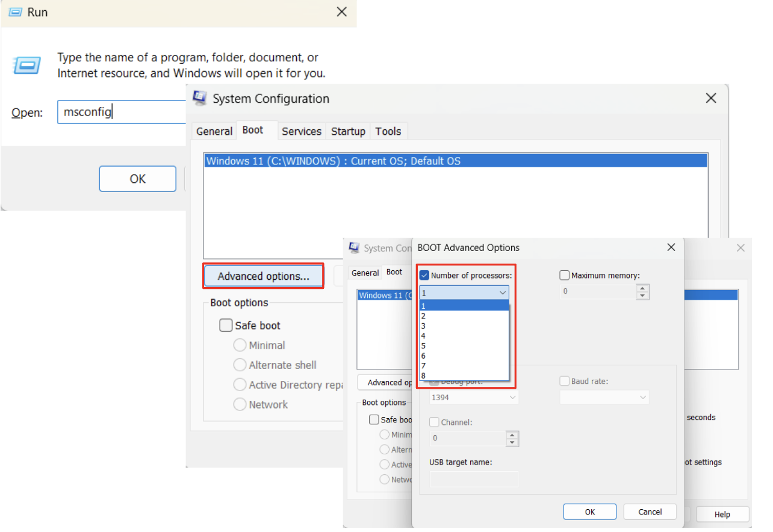Choose Alternate shell boot mode
The width and height of the screenshot is (773, 532).
[x=240, y=365]
